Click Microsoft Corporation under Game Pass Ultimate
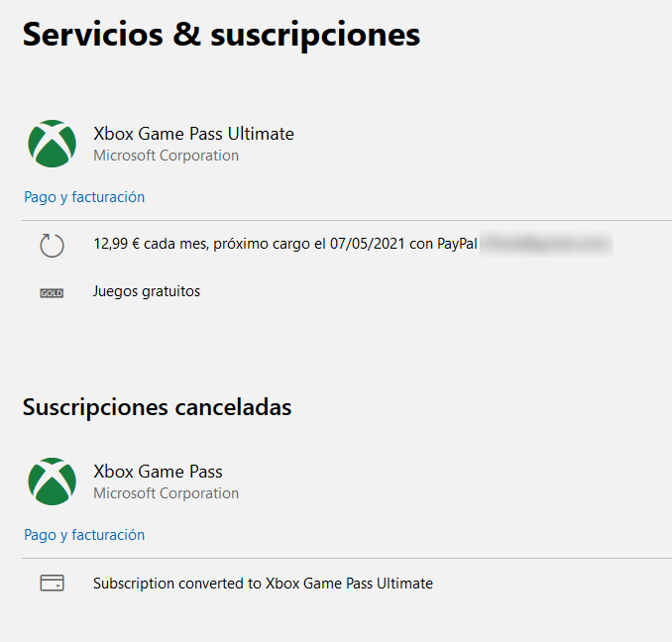This screenshot has width=672, height=642. (x=167, y=156)
